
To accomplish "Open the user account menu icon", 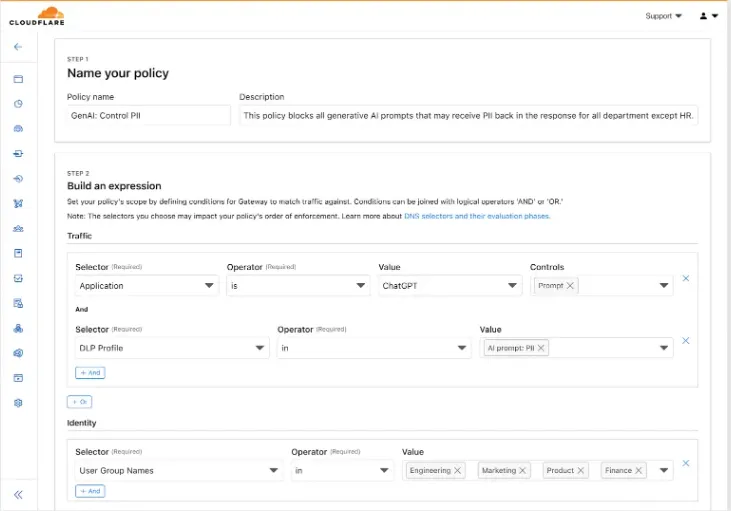I will pyautogui.click(x=708, y=16).
